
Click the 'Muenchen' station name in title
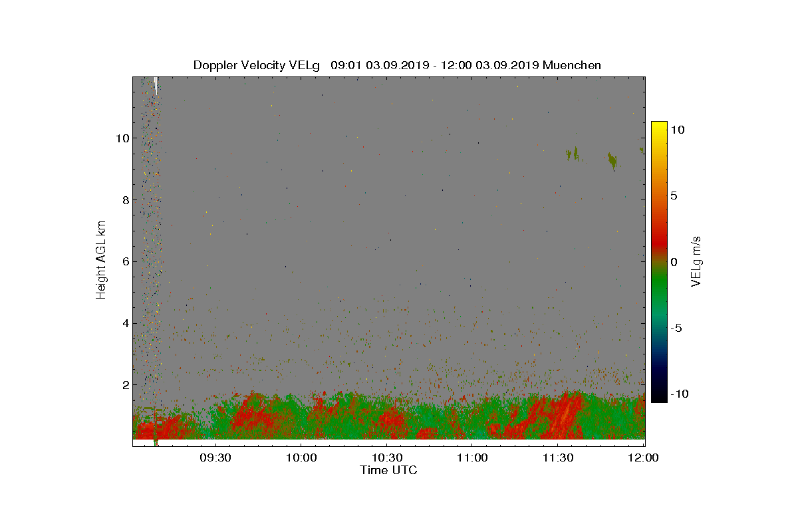point(572,65)
